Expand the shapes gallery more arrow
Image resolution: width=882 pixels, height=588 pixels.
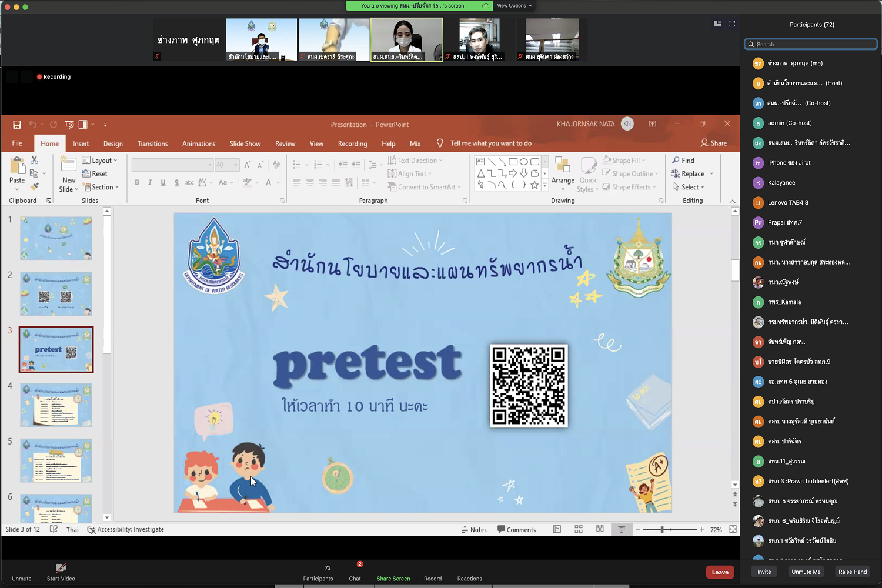(545, 185)
